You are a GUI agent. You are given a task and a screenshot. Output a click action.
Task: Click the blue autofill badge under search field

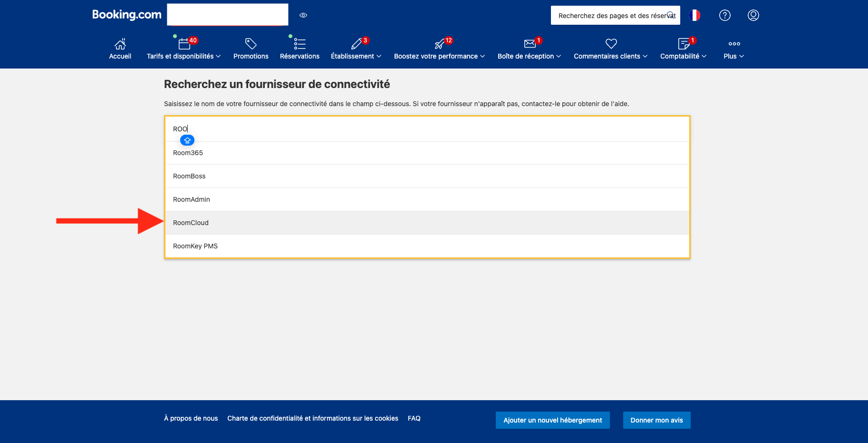pyautogui.click(x=187, y=140)
